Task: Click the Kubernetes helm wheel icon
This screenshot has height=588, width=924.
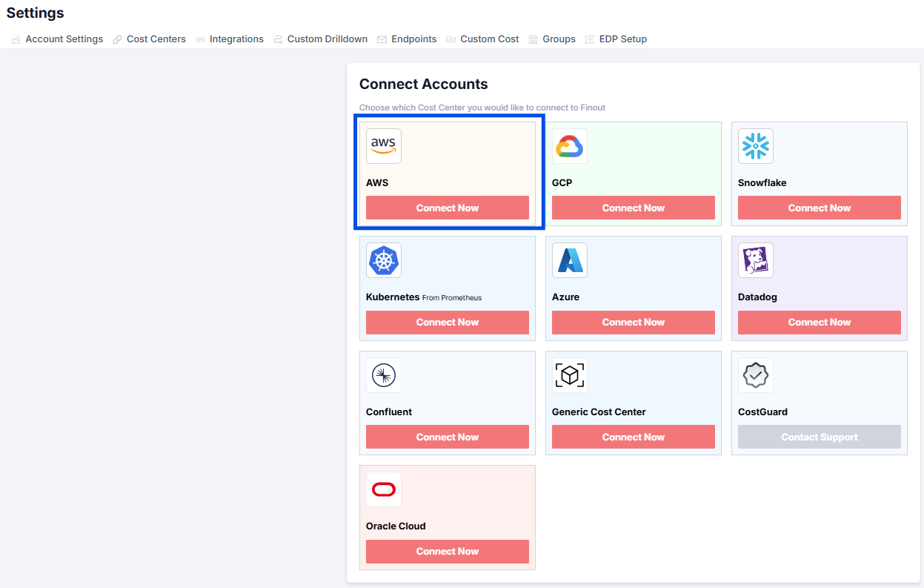Action: 384,260
